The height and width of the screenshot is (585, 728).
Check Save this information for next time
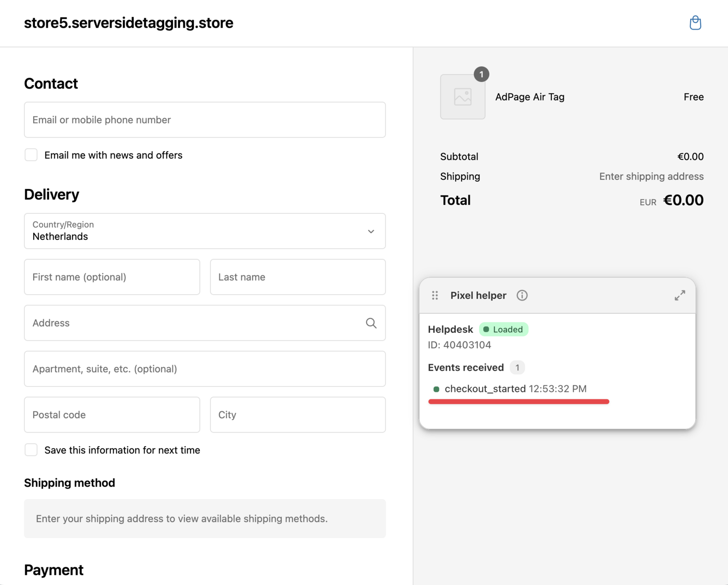pos(31,450)
